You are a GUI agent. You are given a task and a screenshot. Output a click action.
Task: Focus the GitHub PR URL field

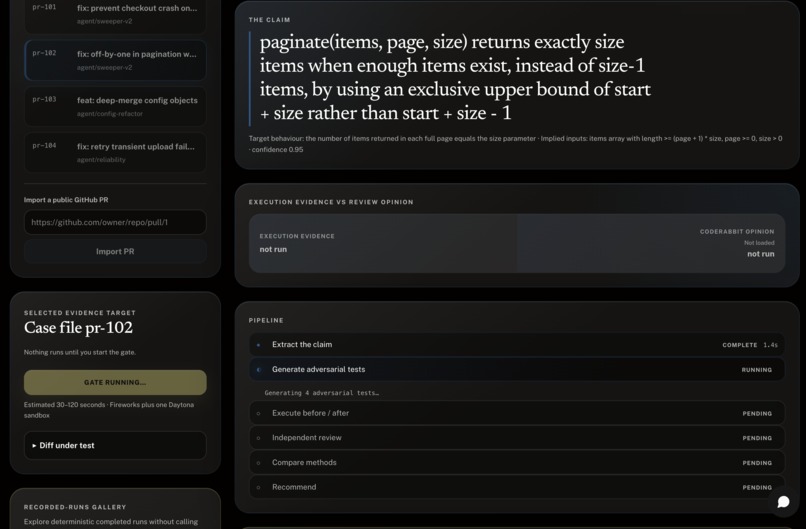[x=115, y=222]
